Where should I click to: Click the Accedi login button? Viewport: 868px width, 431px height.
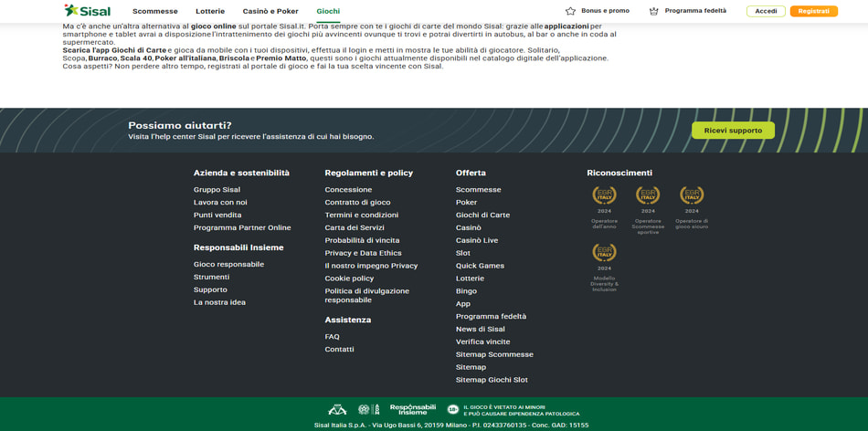[766, 11]
